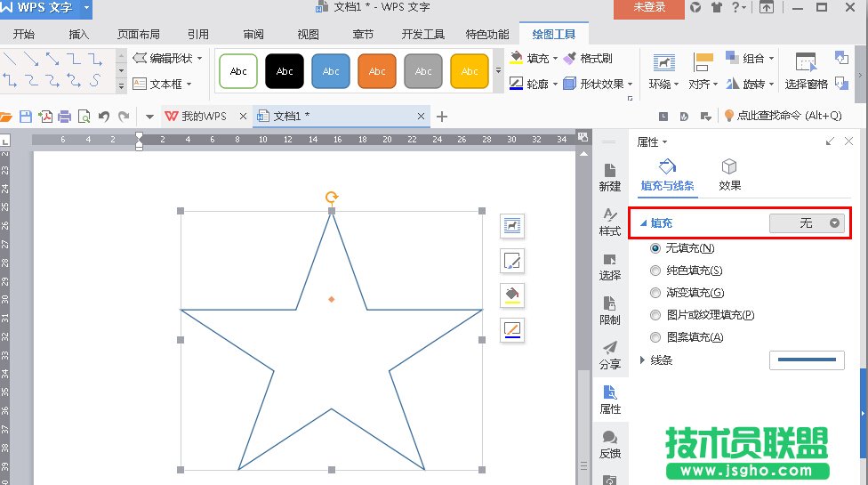The height and width of the screenshot is (485, 868).
Task: Switch to the 效果 properties tab
Action: coord(729,174)
